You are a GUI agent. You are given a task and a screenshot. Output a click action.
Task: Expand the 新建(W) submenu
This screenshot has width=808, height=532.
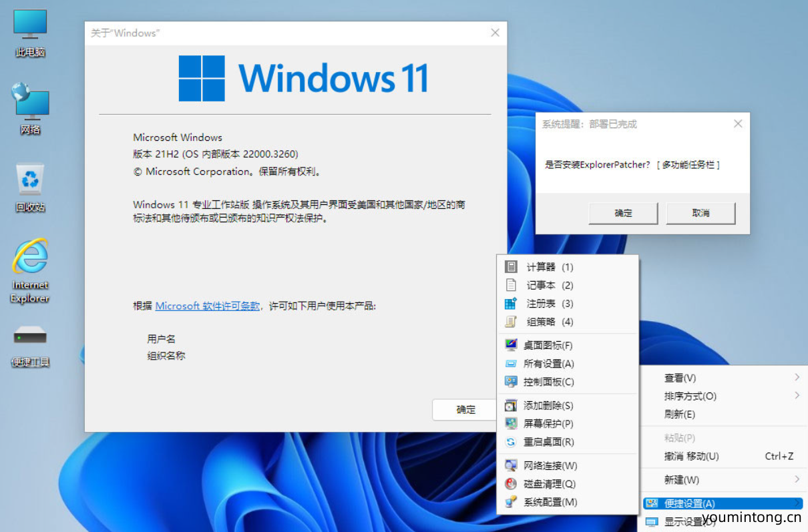681,480
